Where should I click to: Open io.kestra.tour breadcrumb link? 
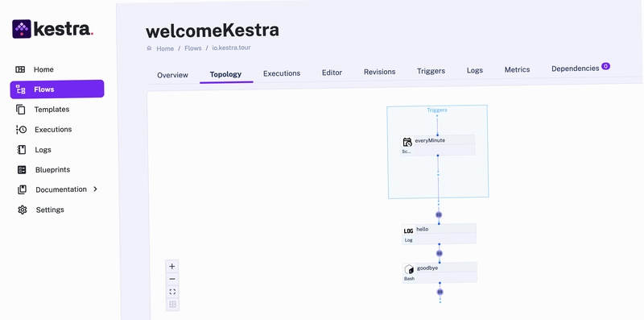pos(231,48)
